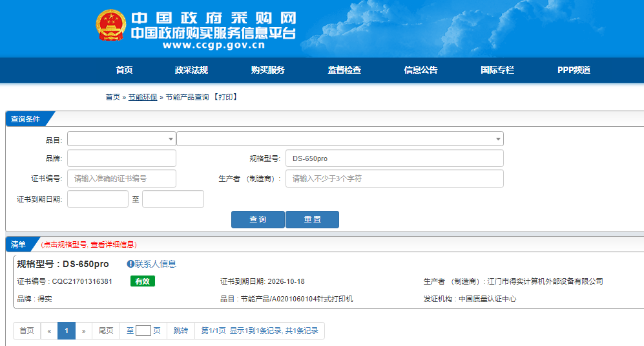The image size is (644, 346).
Task: Open the 规格型号：DS-650pro result details
Action: pos(63,264)
